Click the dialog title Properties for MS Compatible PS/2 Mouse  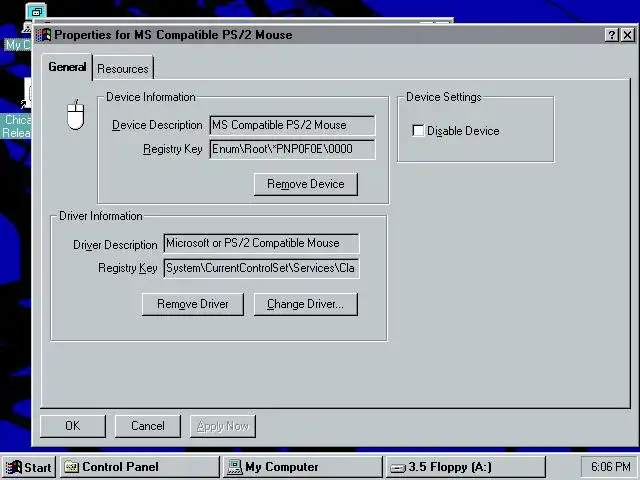[x=173, y=35]
